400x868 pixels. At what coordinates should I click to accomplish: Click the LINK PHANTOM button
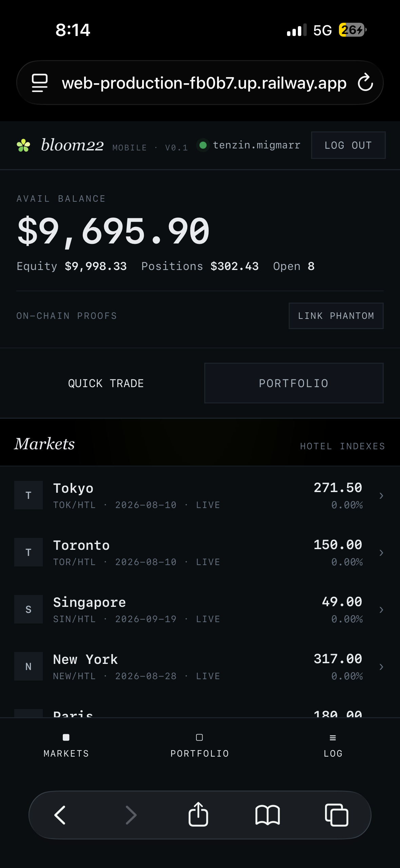coord(336,315)
